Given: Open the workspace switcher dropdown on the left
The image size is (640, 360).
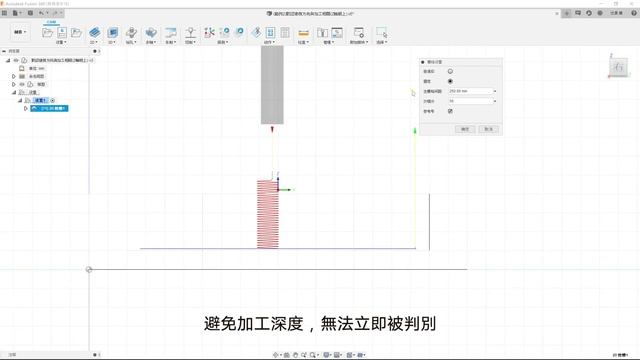Looking at the screenshot, I should click(x=20, y=32).
